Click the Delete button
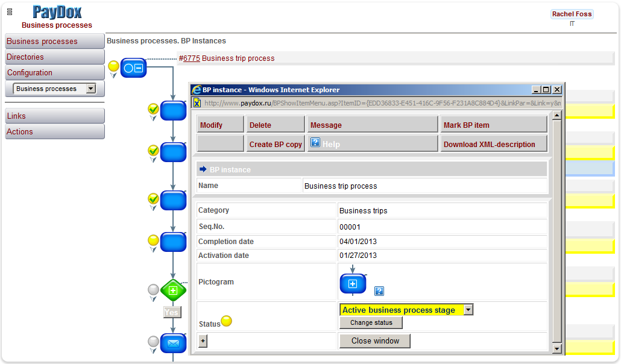The image size is (621, 364). [x=276, y=125]
